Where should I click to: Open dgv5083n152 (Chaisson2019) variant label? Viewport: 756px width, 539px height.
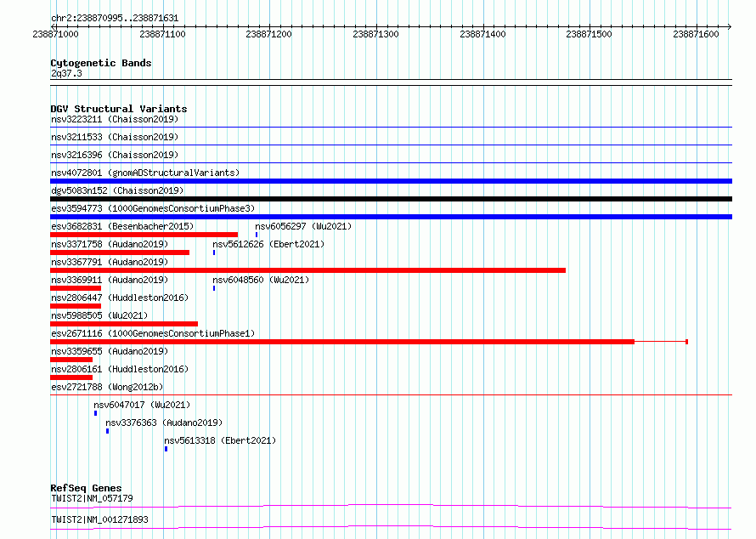pyautogui.click(x=117, y=190)
